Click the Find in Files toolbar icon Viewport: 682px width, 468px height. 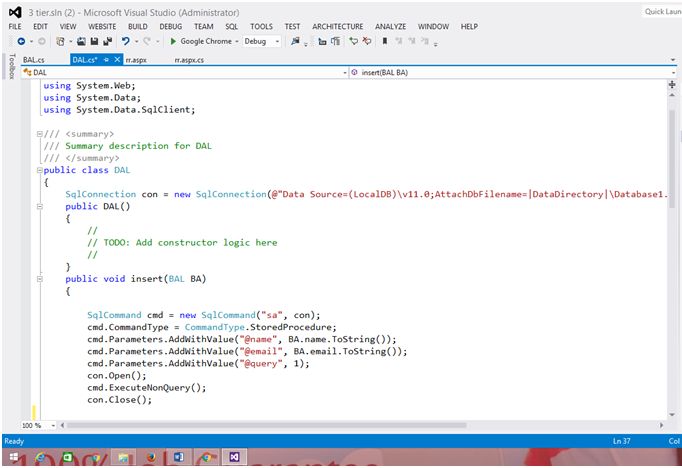(295, 41)
